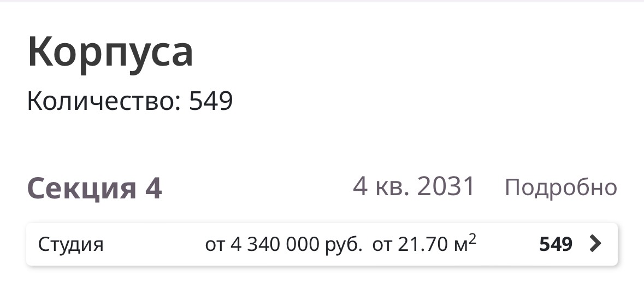
Task: Click the Количество: 549 label
Action: (x=130, y=101)
